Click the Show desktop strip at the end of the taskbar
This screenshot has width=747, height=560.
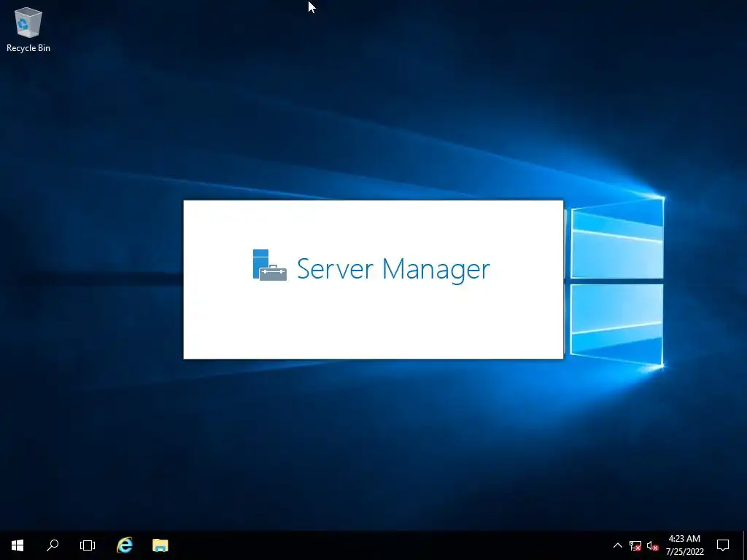click(x=745, y=545)
